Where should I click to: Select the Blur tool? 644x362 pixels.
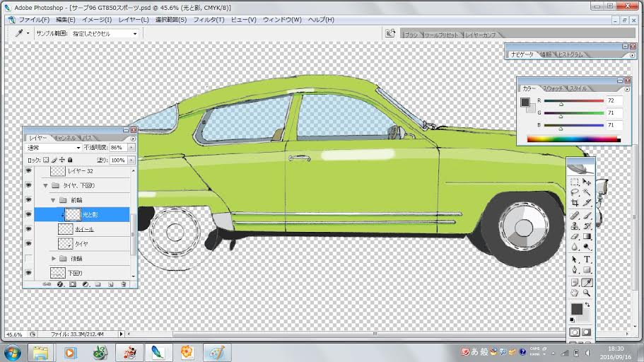click(575, 247)
